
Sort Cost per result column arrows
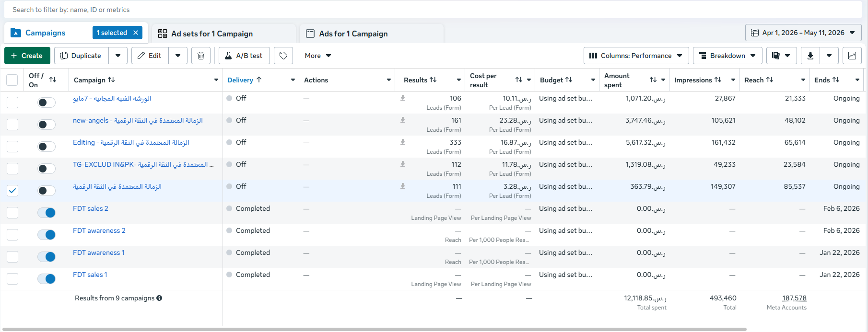pyautogui.click(x=519, y=80)
